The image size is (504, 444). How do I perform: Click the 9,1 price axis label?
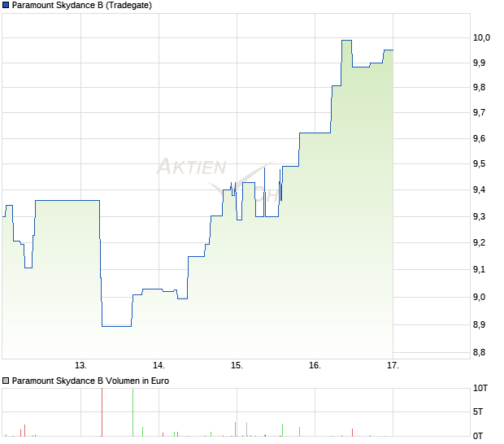(x=480, y=269)
